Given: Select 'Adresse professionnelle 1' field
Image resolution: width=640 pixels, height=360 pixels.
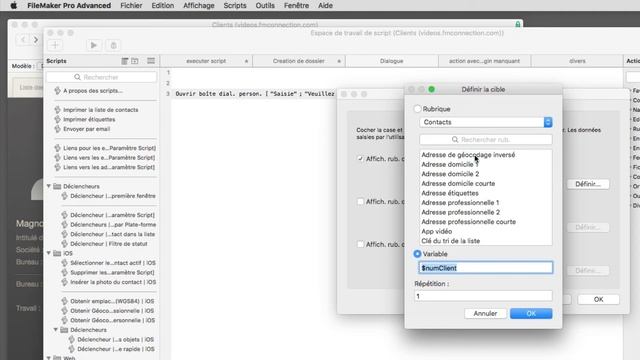Looking at the screenshot, I should pos(486,202).
